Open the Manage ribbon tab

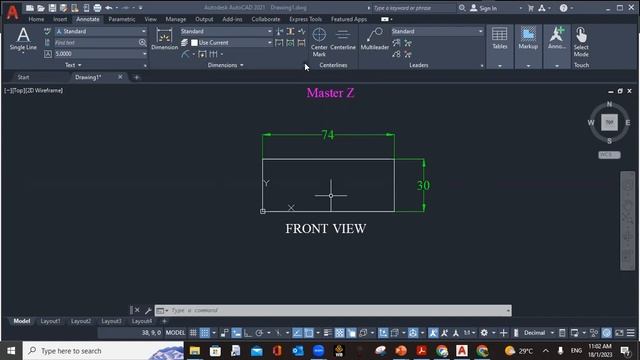click(176, 19)
